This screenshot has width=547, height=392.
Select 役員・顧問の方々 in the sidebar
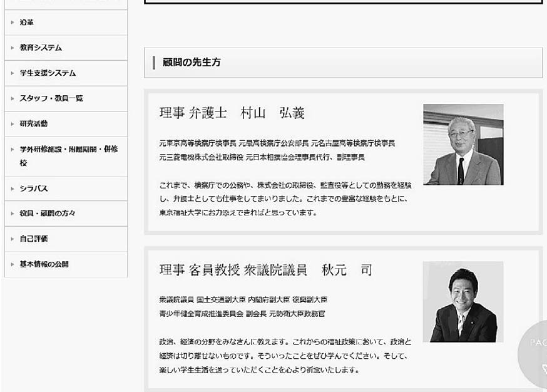tap(48, 214)
